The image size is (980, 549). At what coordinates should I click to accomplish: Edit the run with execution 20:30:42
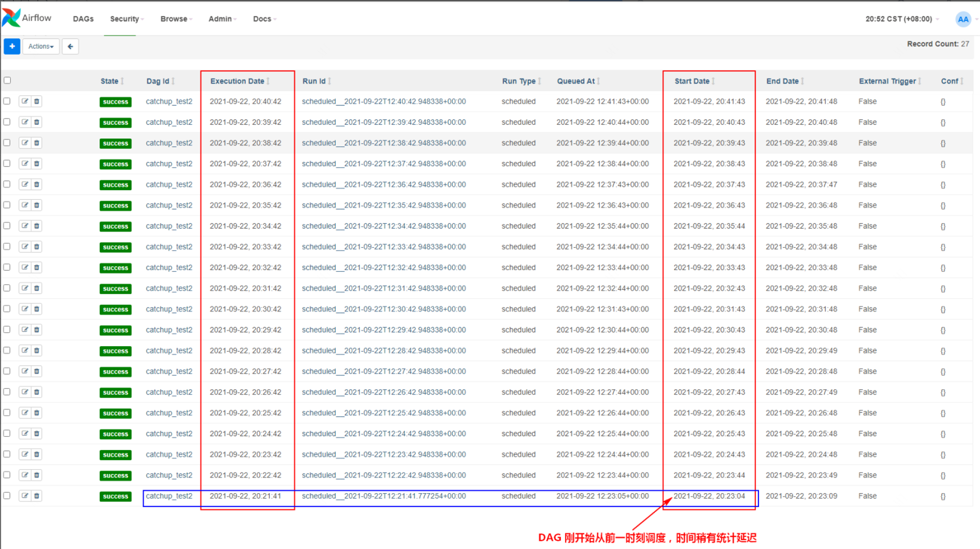24,309
